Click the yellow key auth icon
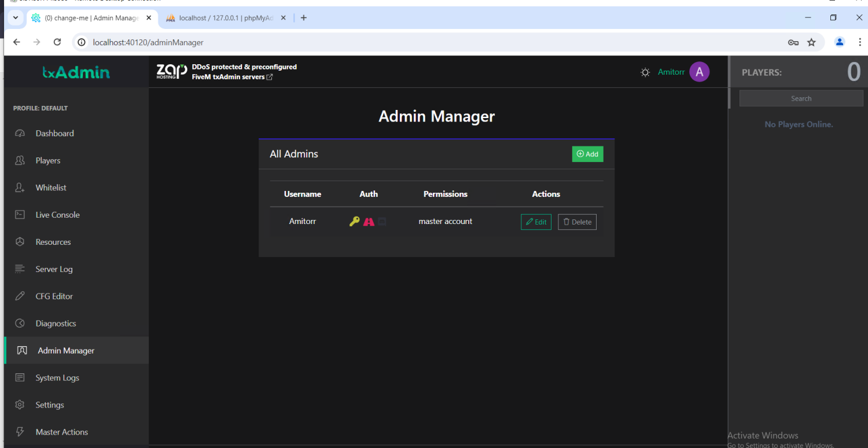The image size is (868, 448). tap(355, 222)
